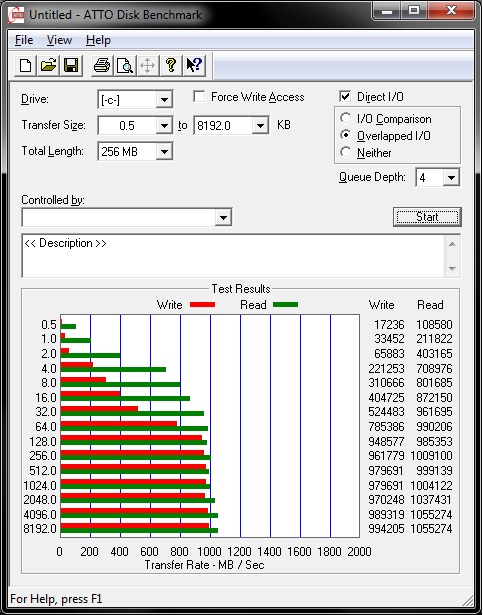Print results with the printer icon
The height and width of the screenshot is (615, 483).
click(102, 65)
